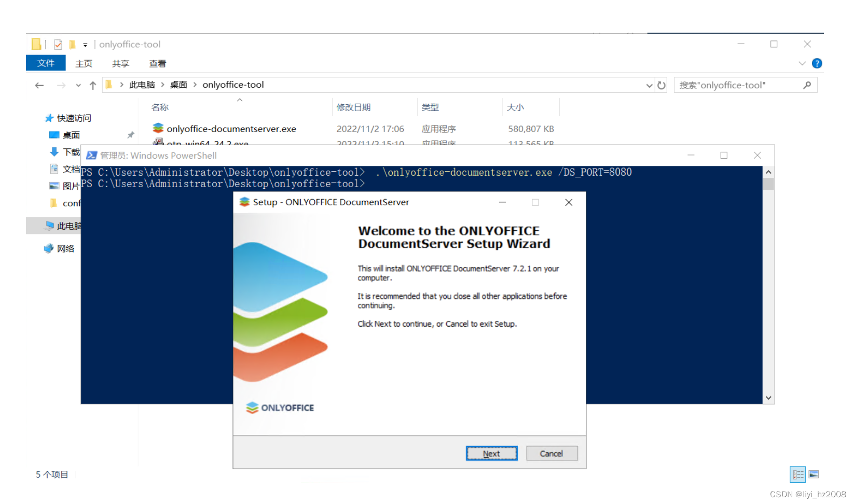Expand the ribbon with the chevron
The height and width of the screenshot is (504, 854).
click(802, 63)
